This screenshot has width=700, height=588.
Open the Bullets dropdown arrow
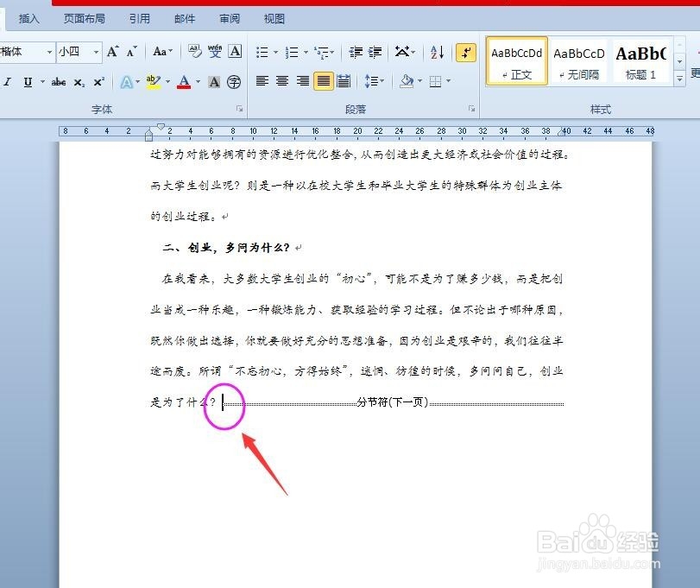point(275,53)
